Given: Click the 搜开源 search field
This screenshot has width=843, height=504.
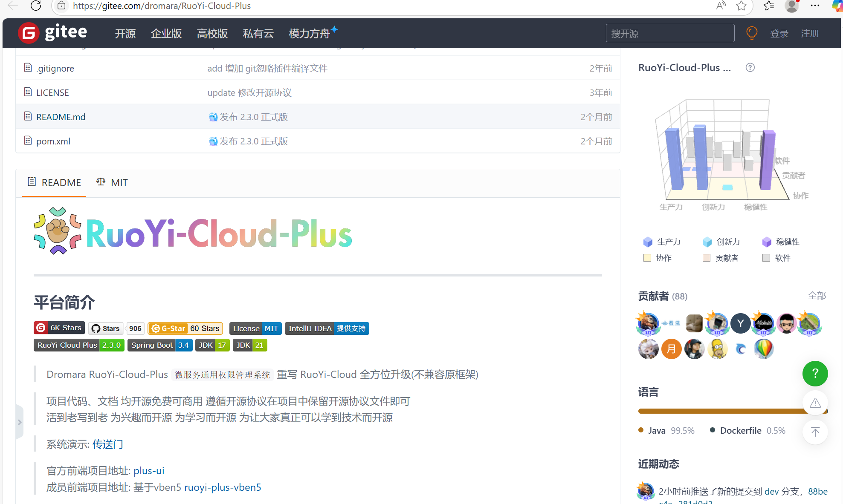Looking at the screenshot, I should click(669, 34).
